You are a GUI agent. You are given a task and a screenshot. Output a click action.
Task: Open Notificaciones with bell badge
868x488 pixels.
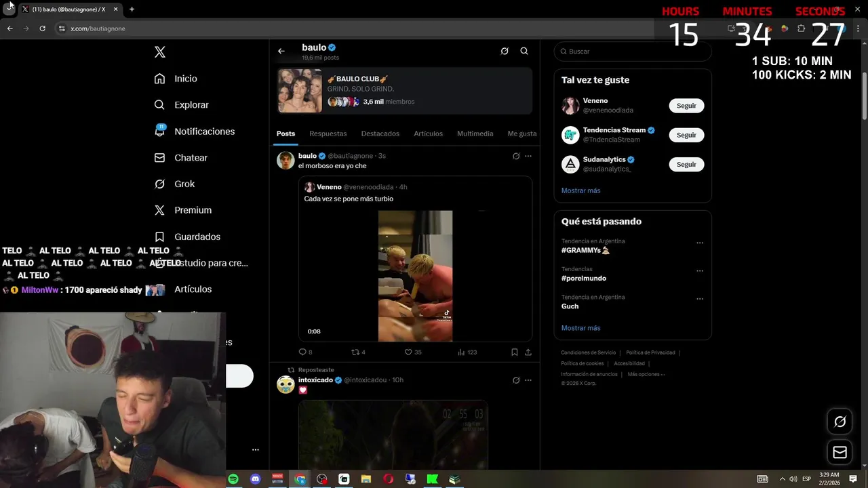point(194,131)
